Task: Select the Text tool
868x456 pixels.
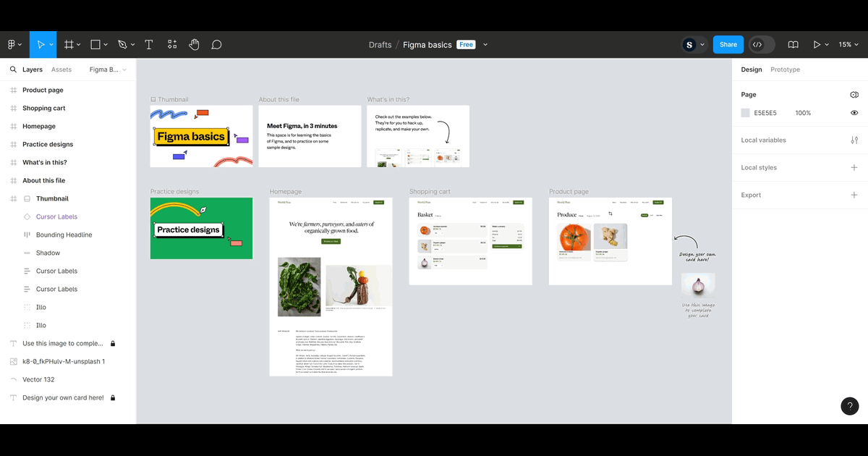Action: tap(149, 44)
